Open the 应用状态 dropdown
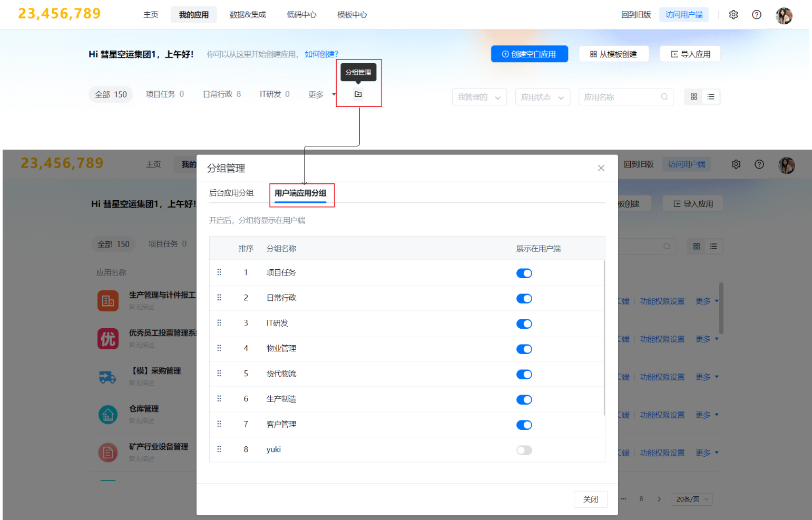The height and width of the screenshot is (520, 812). pyautogui.click(x=542, y=97)
